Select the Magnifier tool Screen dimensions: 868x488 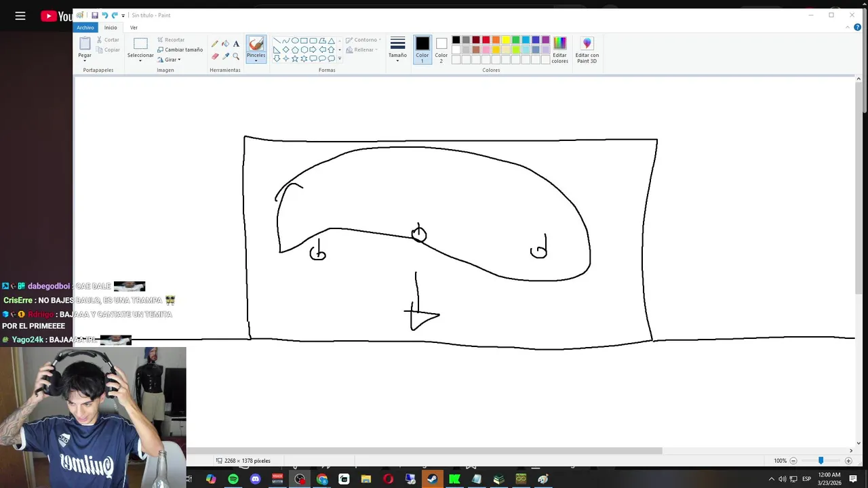tap(236, 56)
